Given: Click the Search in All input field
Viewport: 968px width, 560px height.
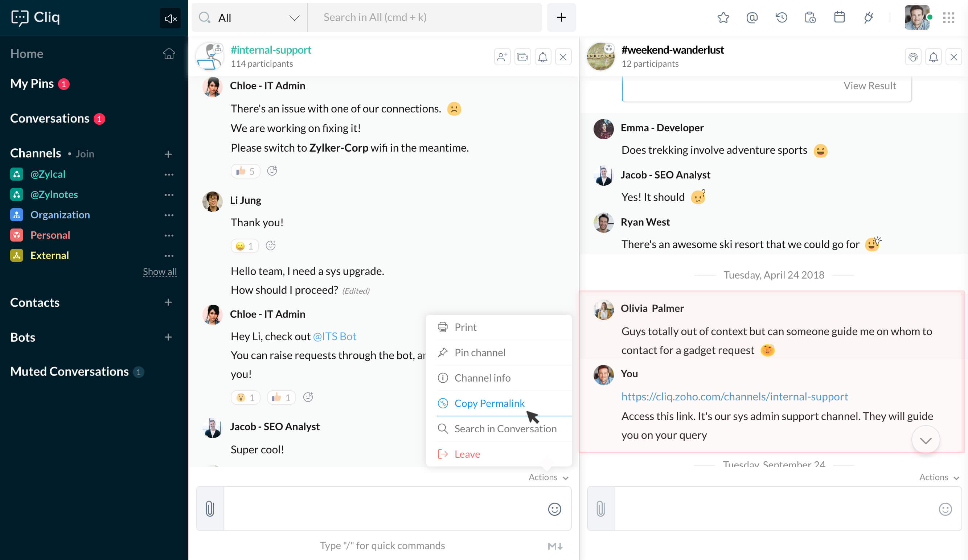Looking at the screenshot, I should [425, 17].
